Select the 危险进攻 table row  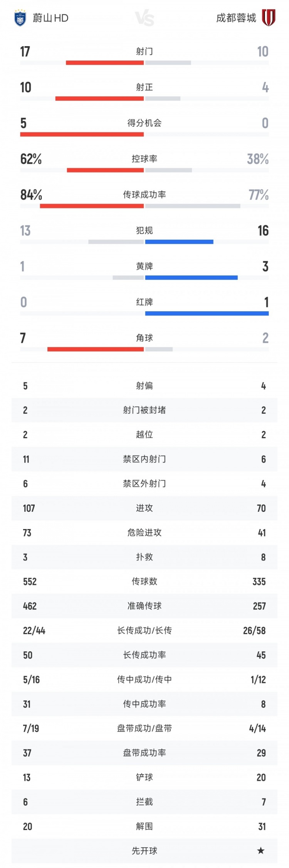pyautogui.click(x=144, y=532)
